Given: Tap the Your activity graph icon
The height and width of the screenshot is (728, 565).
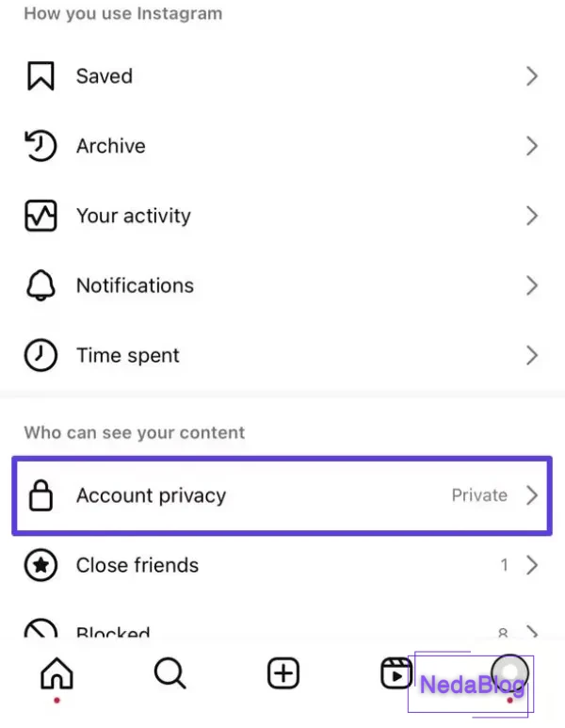Looking at the screenshot, I should pos(40,216).
